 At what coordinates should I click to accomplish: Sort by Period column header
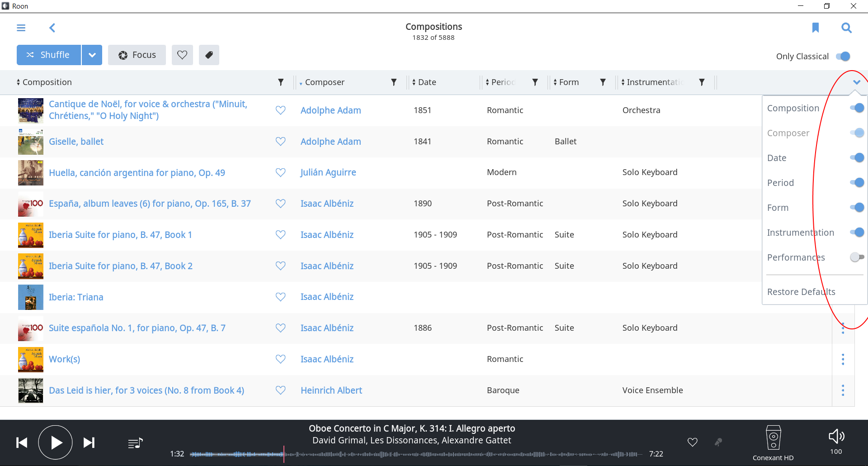(x=500, y=82)
